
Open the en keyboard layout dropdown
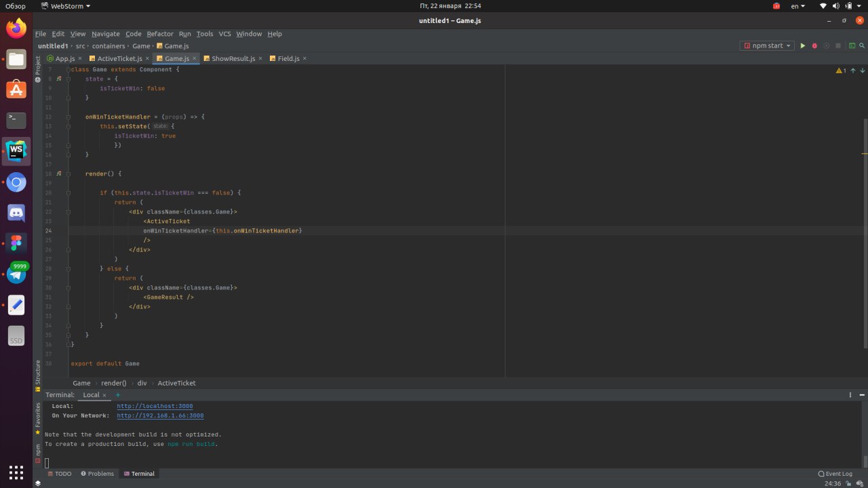tap(798, 6)
